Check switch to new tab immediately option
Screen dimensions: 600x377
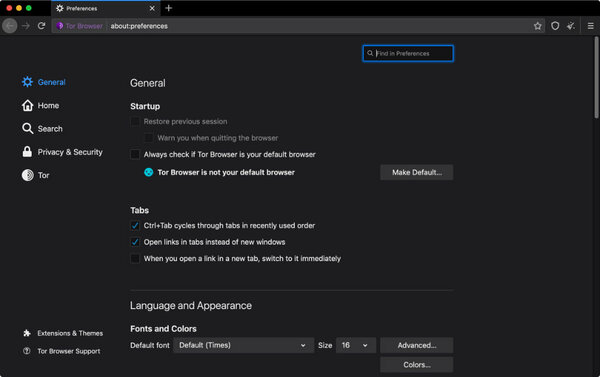135,258
